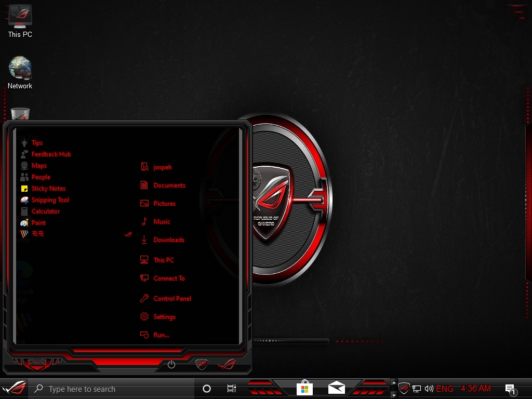The height and width of the screenshot is (399, 532).
Task: Click the Settings gear icon
Action: click(x=144, y=316)
